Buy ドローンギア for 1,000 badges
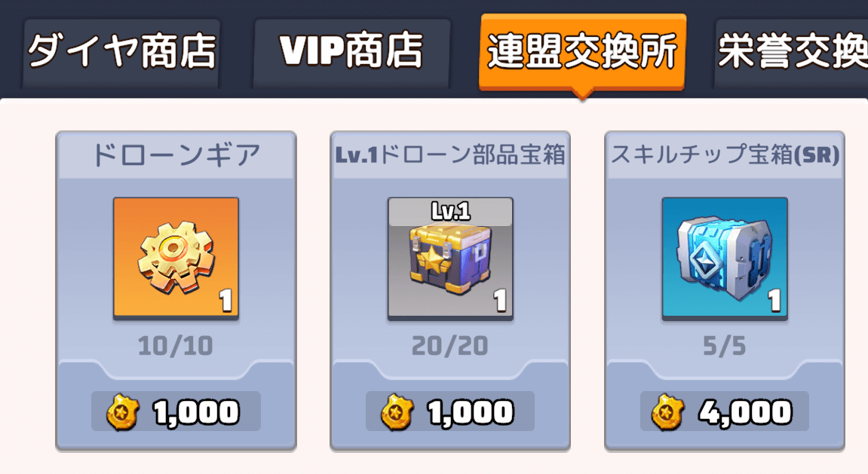The image size is (868, 474). click(x=176, y=411)
